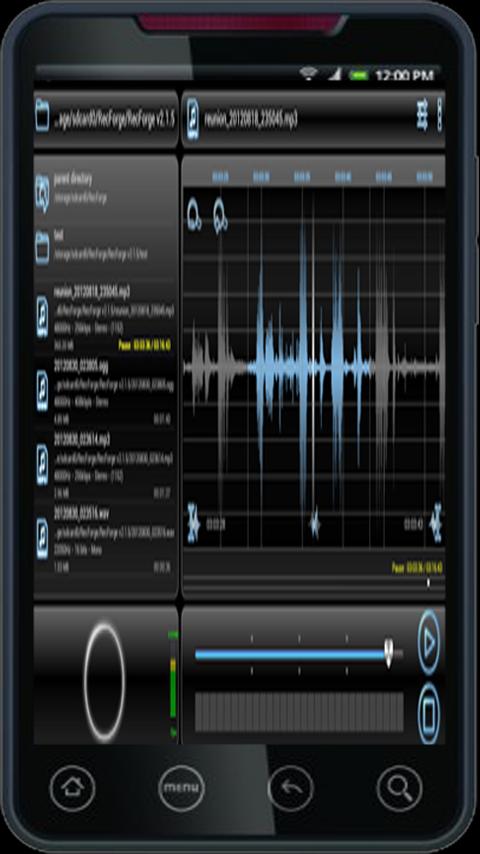Tap the 12:00 PM clock
Screen dimensions: 480x854
coord(404,75)
